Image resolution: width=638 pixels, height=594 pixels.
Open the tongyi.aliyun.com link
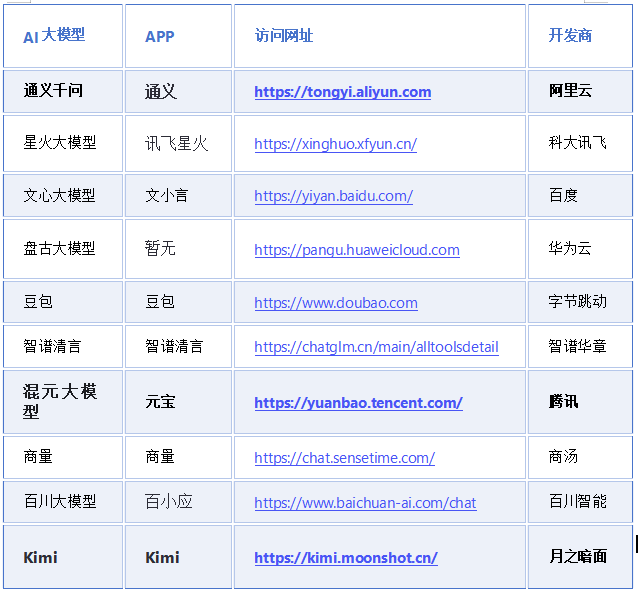click(x=342, y=92)
